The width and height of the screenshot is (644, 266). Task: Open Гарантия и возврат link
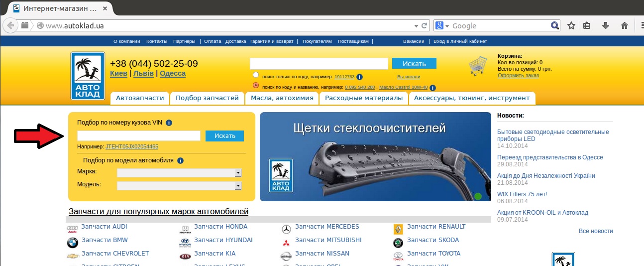(272, 41)
